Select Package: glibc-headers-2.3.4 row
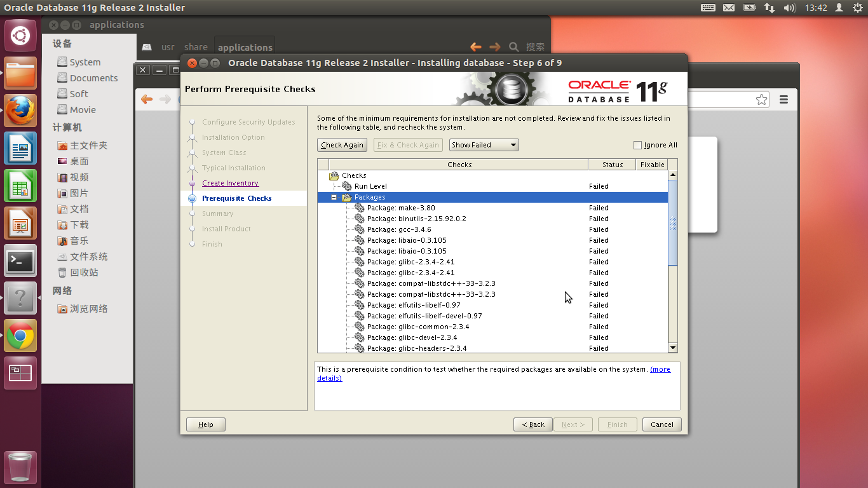The width and height of the screenshot is (868, 488). (x=492, y=348)
